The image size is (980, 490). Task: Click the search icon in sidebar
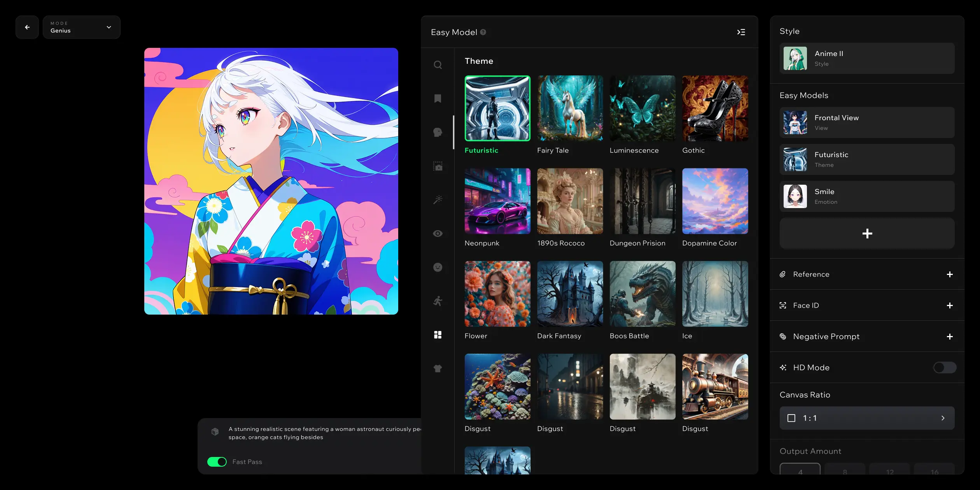pos(438,65)
